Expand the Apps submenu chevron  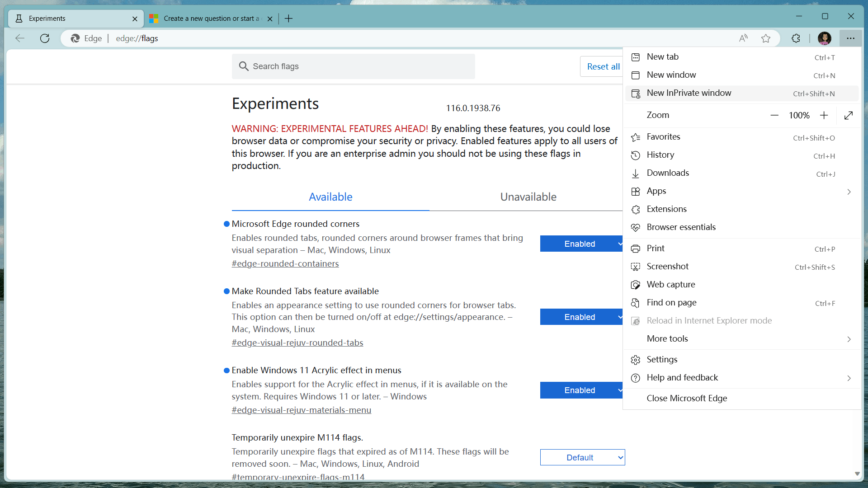coord(849,192)
